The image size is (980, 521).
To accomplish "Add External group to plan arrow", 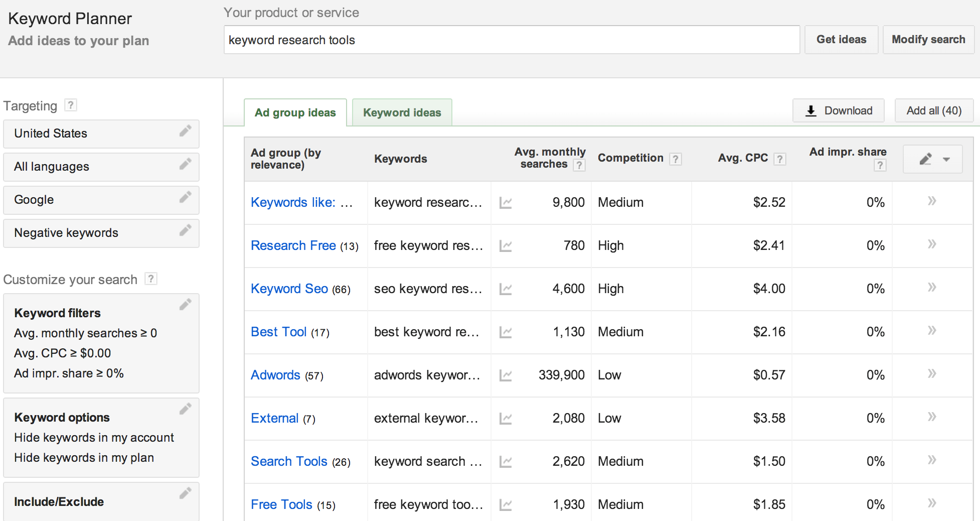I will tap(932, 417).
